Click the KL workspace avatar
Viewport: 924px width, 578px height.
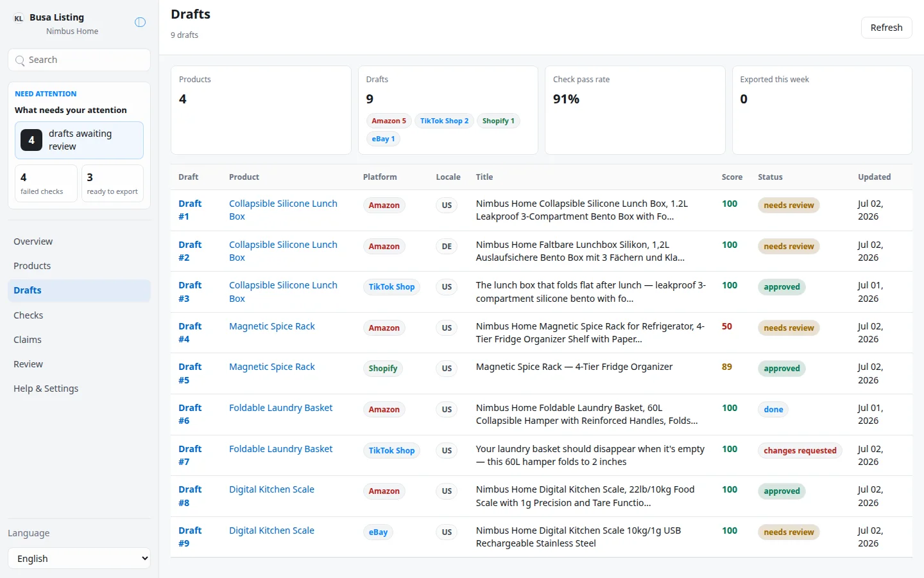[x=19, y=19]
